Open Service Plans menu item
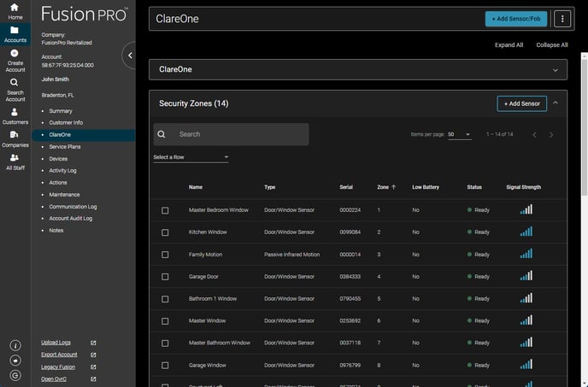 tap(65, 147)
